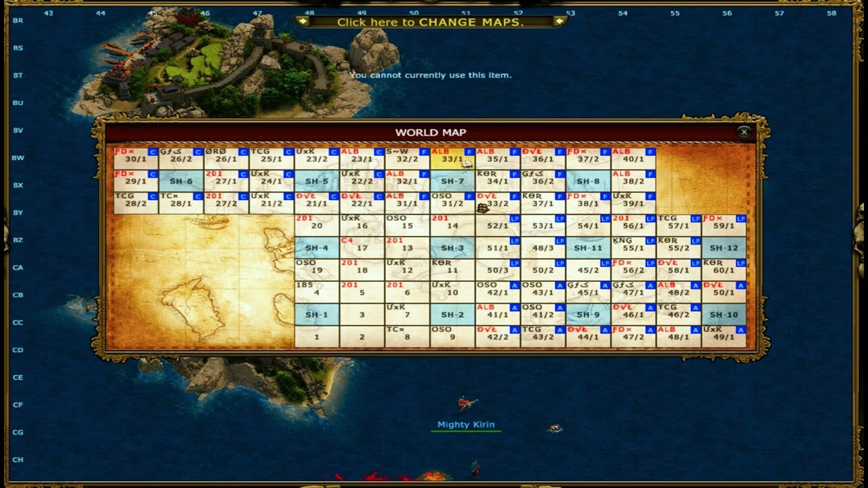Screen dimensions: 868x488
Task: Select map 37/2 on the world map
Action: point(589,159)
